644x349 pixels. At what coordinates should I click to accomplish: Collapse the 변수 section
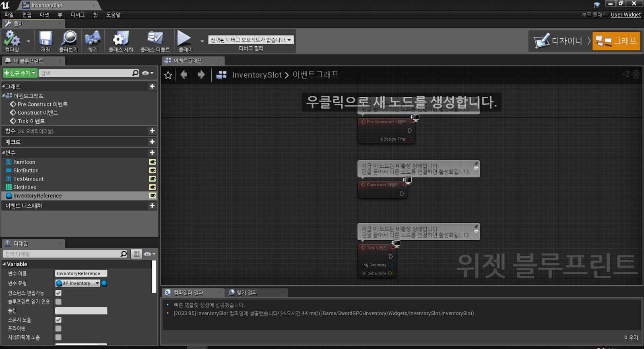[x=3, y=152]
